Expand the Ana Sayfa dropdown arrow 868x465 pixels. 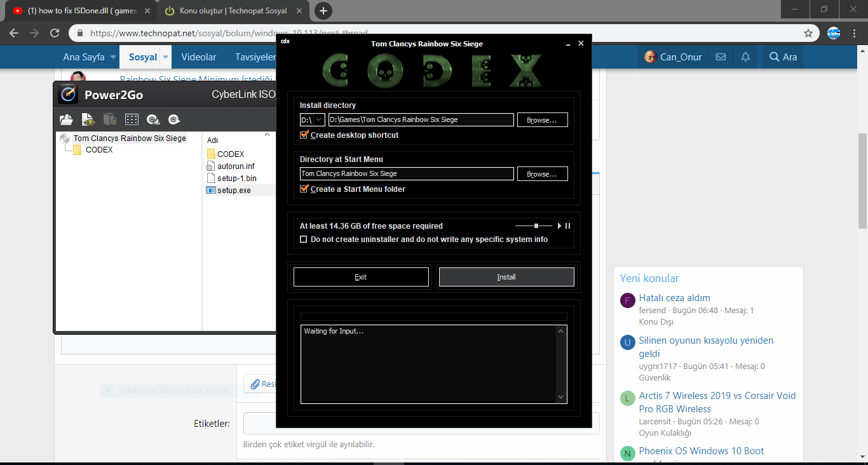113,57
